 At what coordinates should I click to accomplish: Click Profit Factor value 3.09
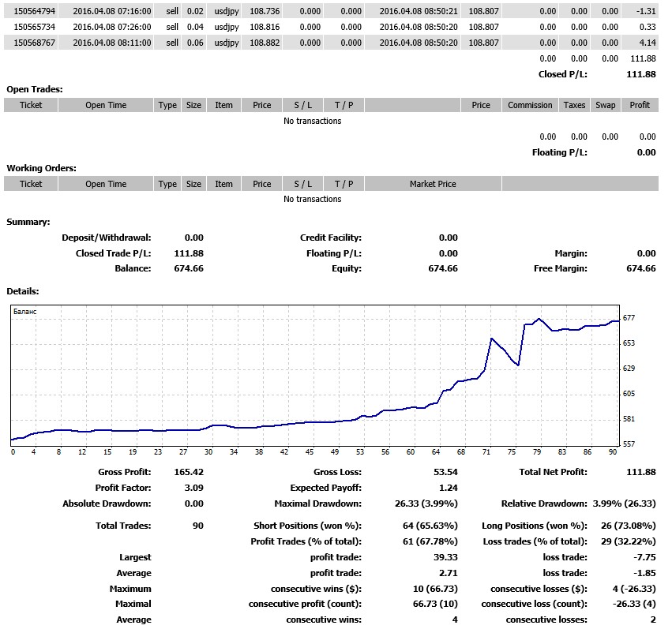pos(193,488)
